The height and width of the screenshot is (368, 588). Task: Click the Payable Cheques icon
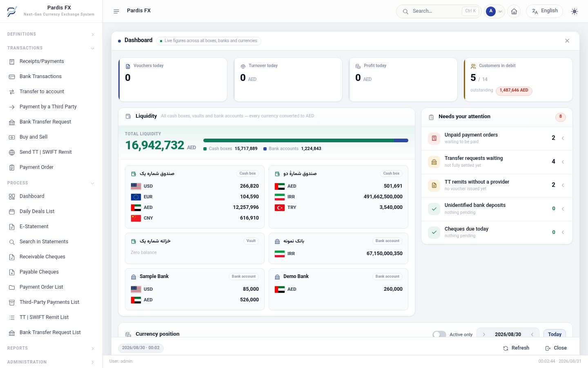(x=12, y=272)
